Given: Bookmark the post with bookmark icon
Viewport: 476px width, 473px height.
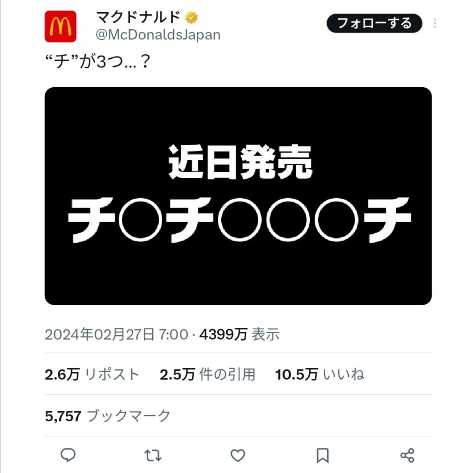Looking at the screenshot, I should point(322,456).
